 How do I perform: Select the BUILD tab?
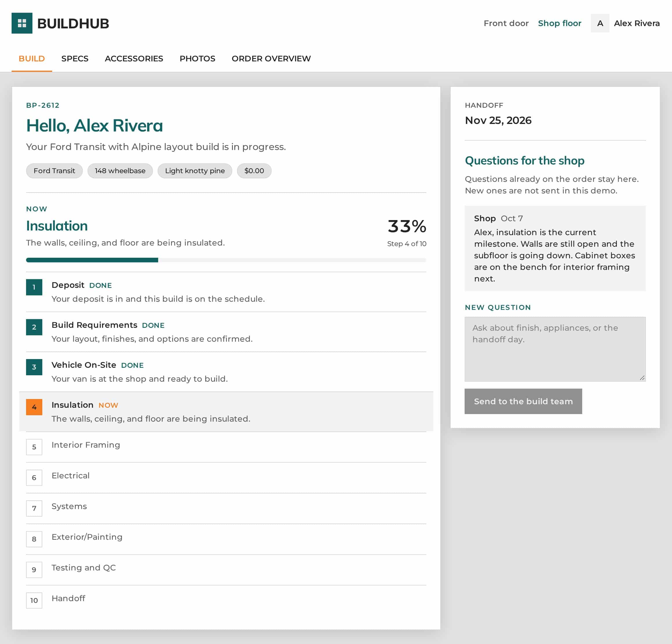click(32, 58)
